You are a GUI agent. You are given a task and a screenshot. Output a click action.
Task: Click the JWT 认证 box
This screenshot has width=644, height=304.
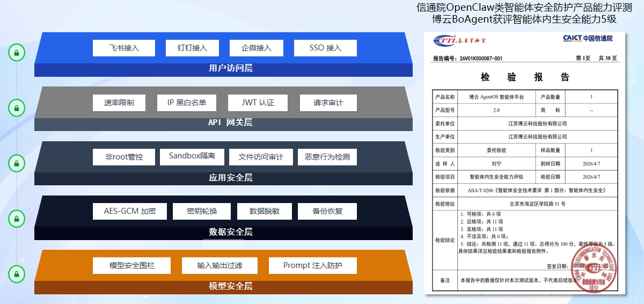pyautogui.click(x=258, y=103)
